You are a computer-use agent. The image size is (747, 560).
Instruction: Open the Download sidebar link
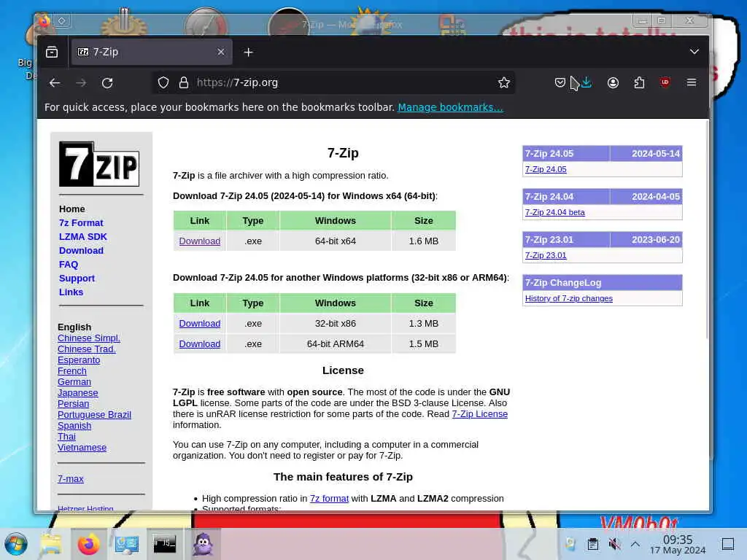click(x=81, y=251)
